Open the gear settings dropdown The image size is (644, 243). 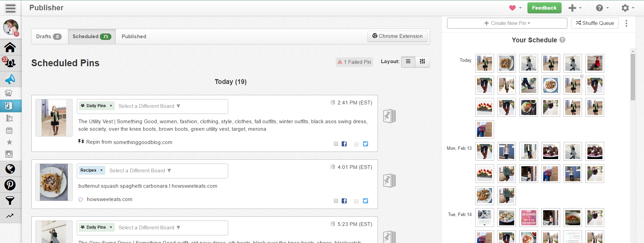coord(628,8)
